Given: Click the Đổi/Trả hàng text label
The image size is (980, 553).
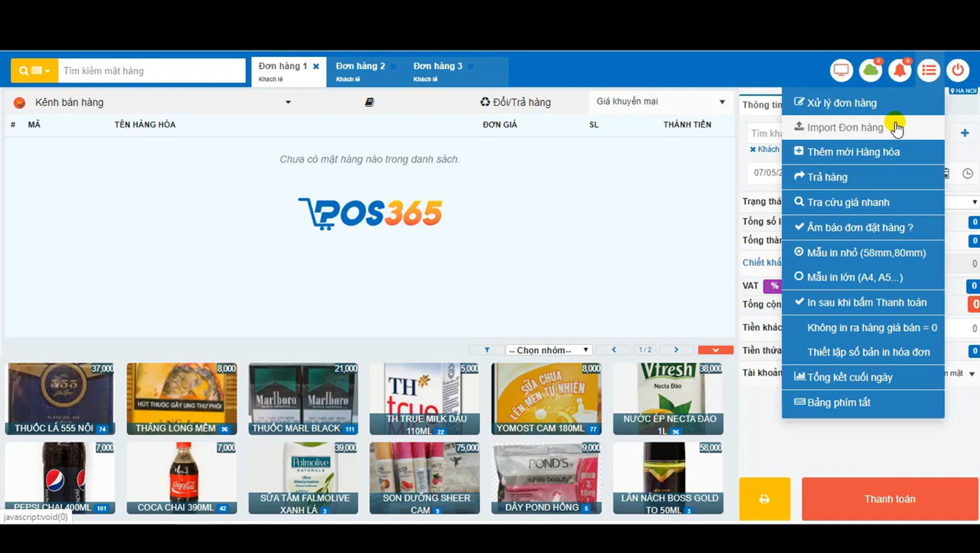Looking at the screenshot, I should click(521, 102).
